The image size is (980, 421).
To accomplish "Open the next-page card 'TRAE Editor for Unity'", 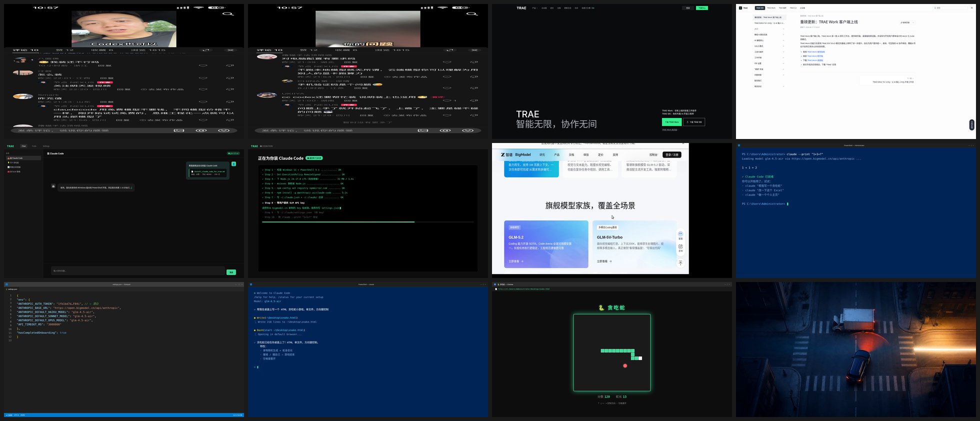I will pos(887,80).
